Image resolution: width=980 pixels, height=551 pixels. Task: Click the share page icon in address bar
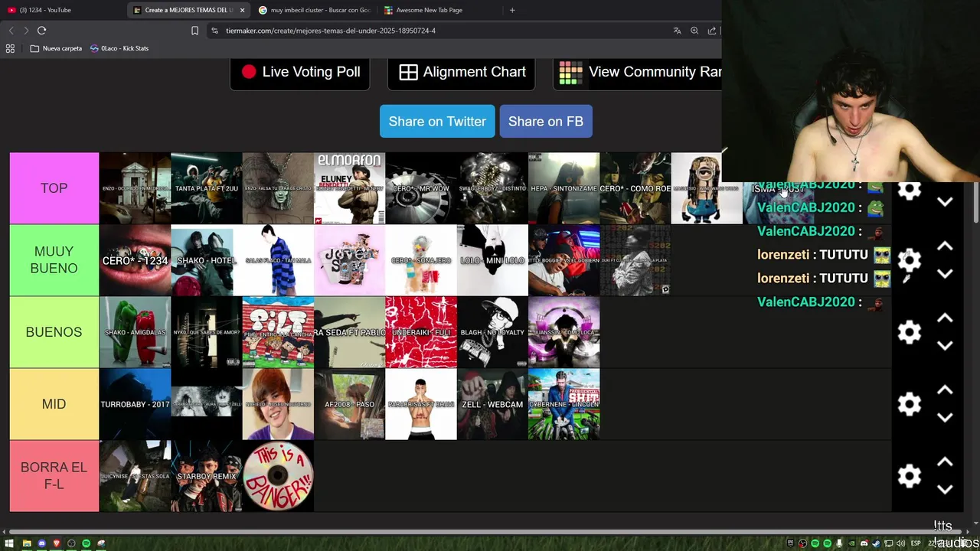pyautogui.click(x=712, y=31)
